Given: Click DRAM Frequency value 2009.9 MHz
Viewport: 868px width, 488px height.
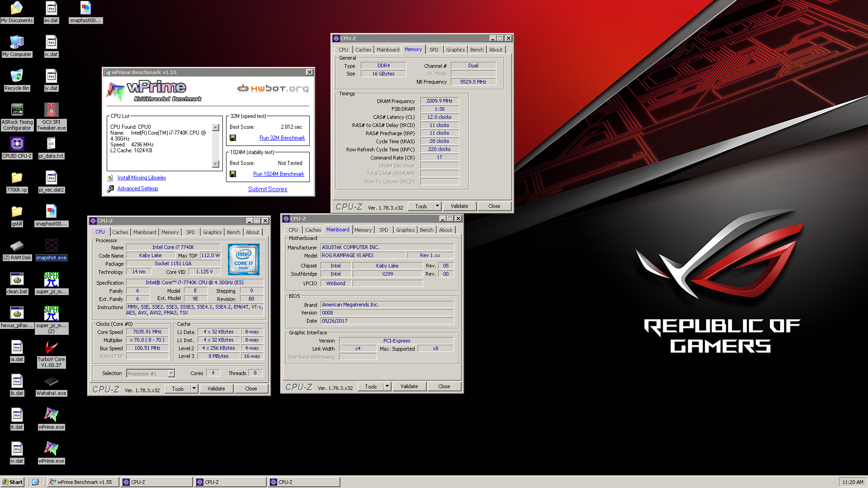Looking at the screenshot, I should [x=439, y=101].
